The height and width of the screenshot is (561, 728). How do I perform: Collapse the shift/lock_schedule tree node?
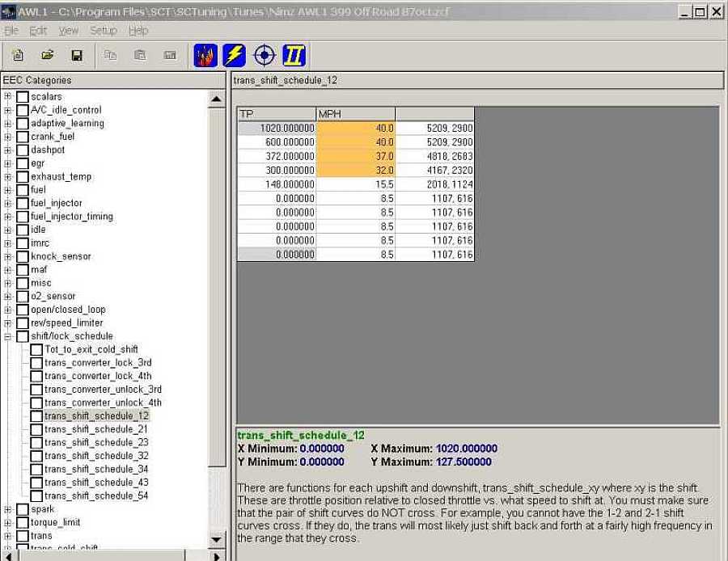(x=7, y=336)
